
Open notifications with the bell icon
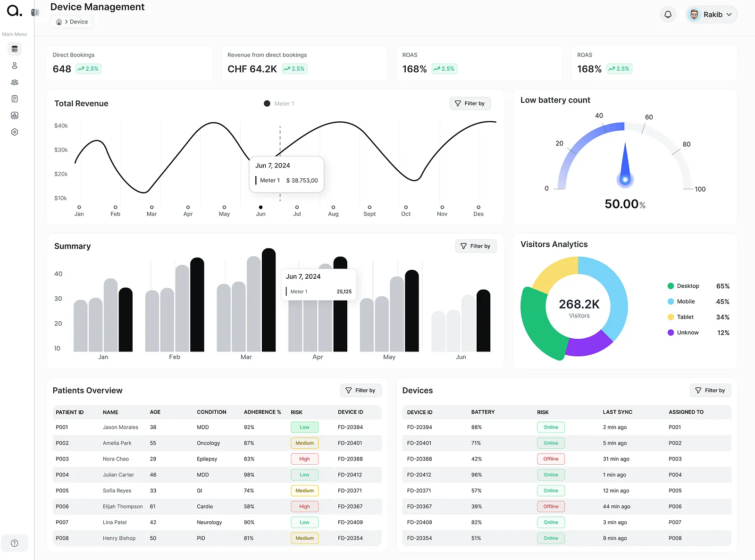[x=668, y=15]
